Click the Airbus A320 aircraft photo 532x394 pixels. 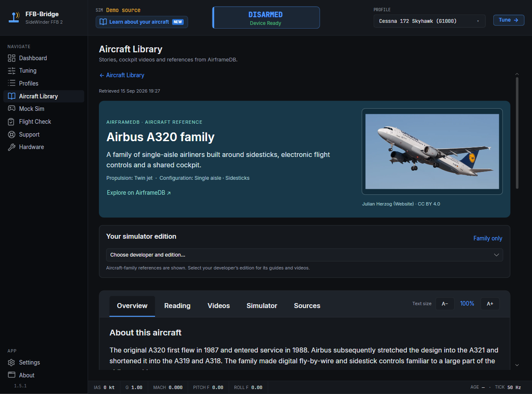pos(432,152)
